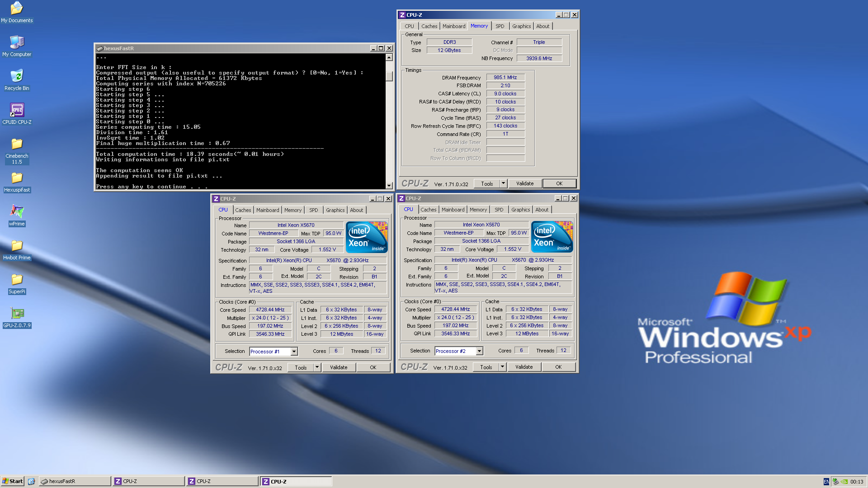This screenshot has height=488, width=868.
Task: Click the hexusFastR console scrollbar thumb
Action: click(x=389, y=76)
